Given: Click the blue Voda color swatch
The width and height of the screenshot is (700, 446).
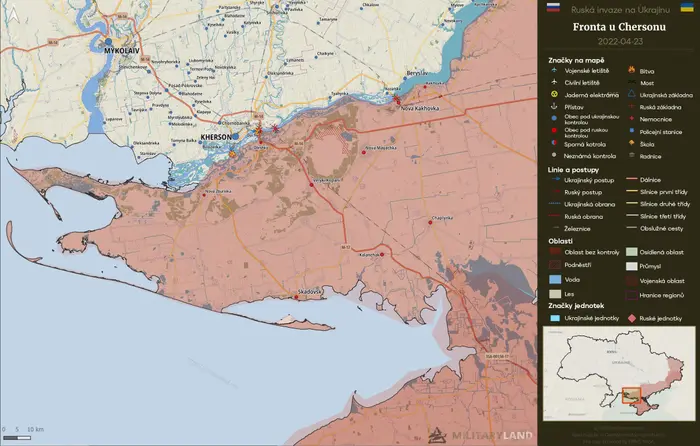Looking at the screenshot, I should [x=555, y=279].
